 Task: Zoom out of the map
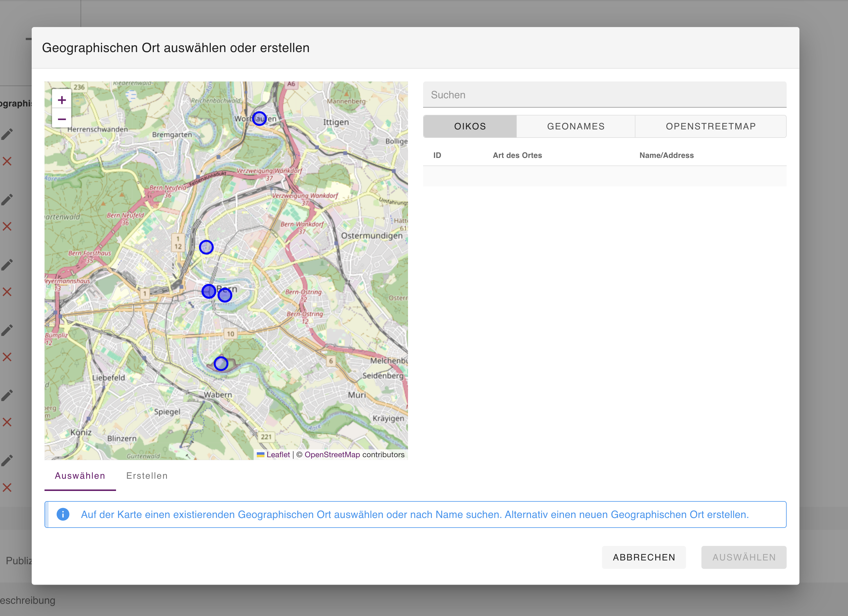[62, 119]
